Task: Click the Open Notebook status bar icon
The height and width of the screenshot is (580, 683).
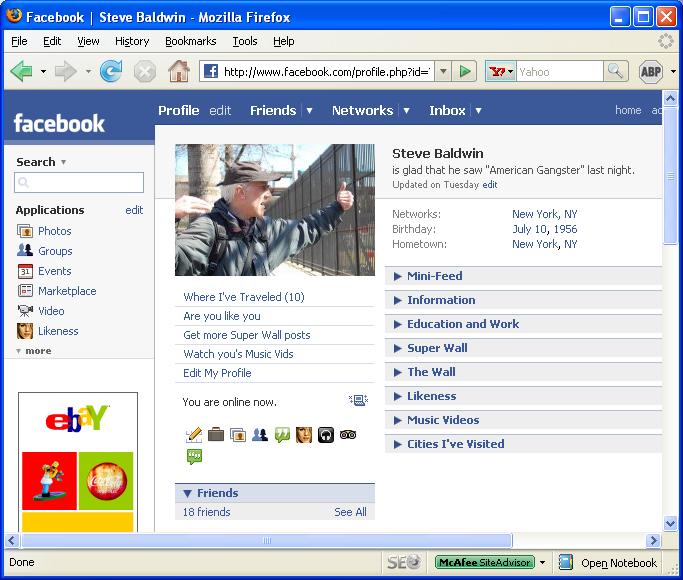Action: tap(565, 562)
